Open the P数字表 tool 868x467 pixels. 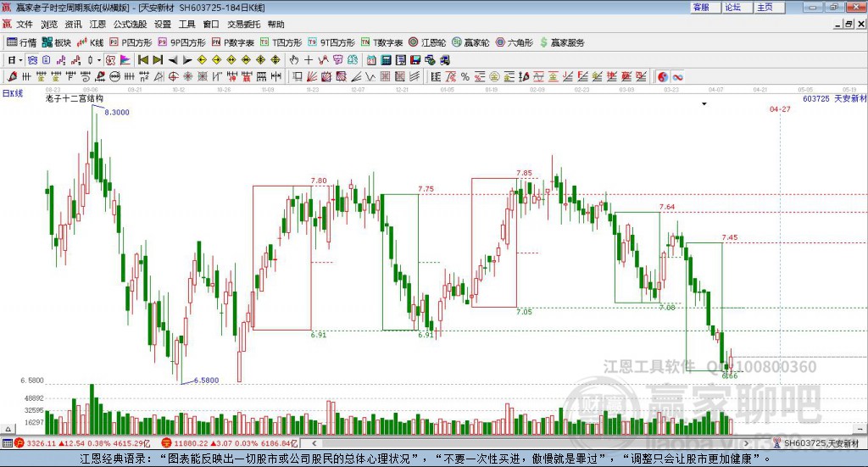tap(232, 42)
